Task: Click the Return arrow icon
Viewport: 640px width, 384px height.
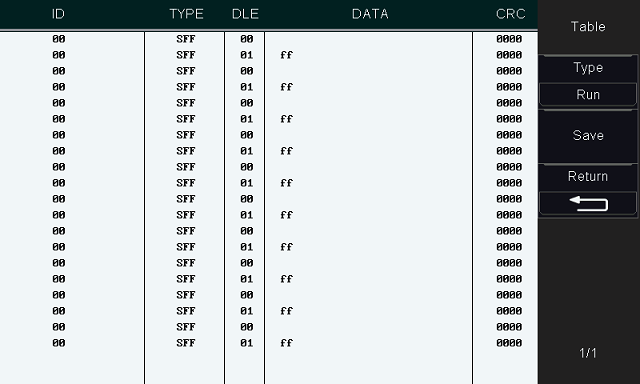Action: coord(588,203)
